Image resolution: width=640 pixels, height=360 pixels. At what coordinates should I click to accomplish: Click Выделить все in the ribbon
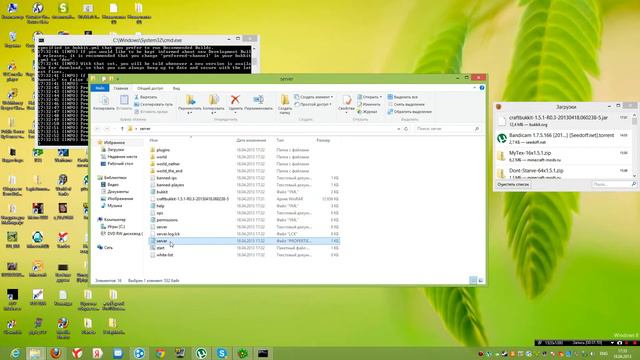(402, 97)
